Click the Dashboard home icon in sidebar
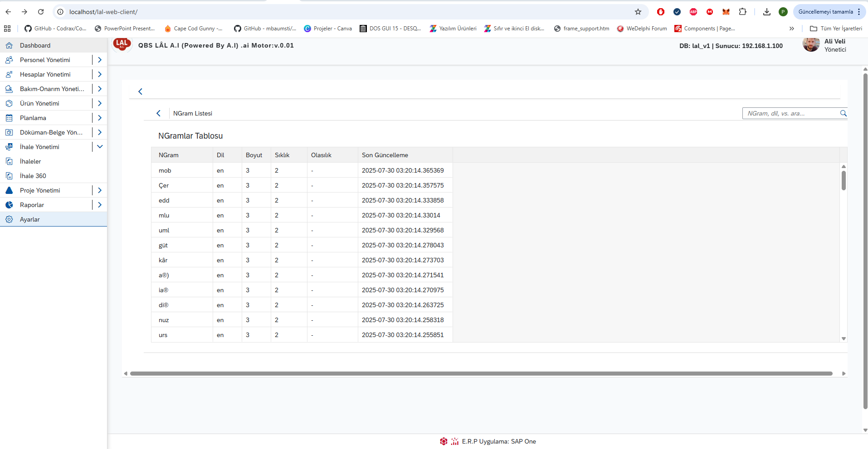 9,45
